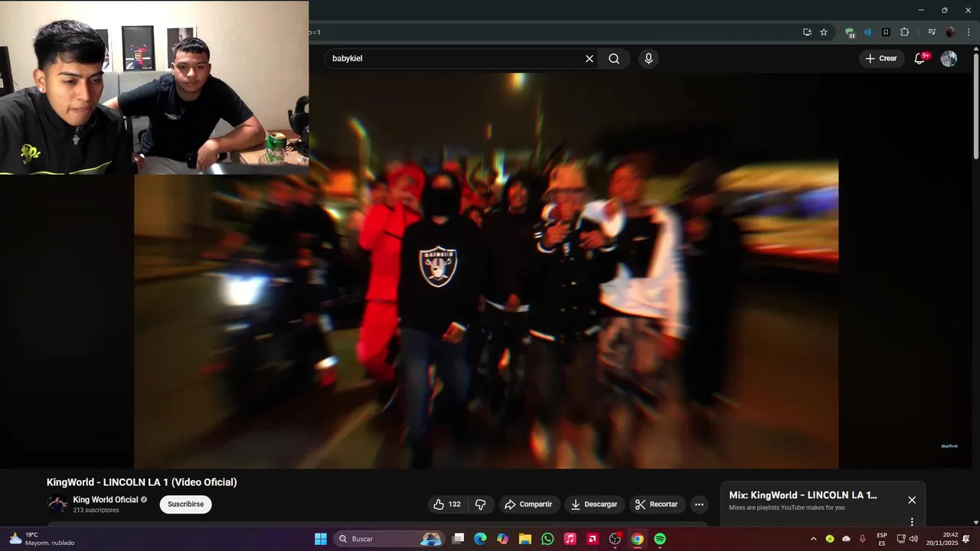Click the microphone tray icon
The image size is (980, 551).
coord(863,539)
